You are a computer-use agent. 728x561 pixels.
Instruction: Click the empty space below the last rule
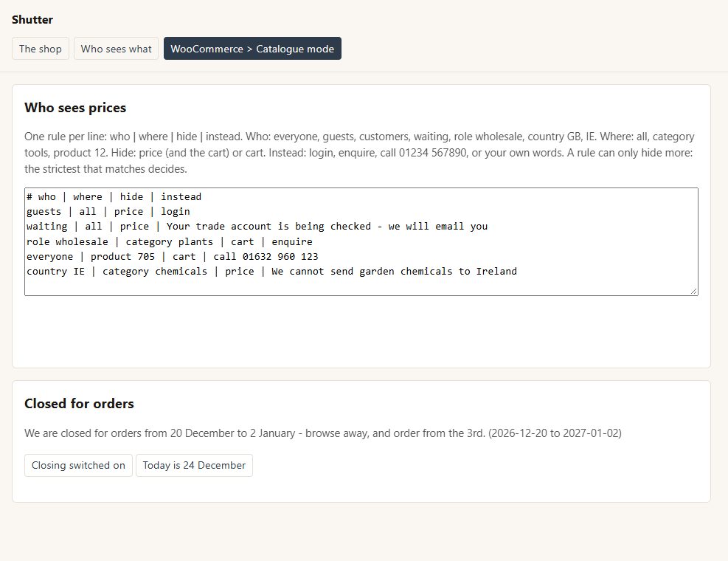pyautogui.click(x=361, y=286)
